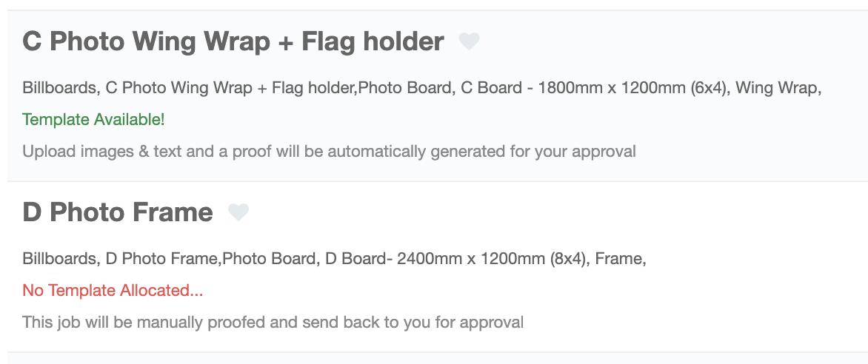Select the Upload images & text proof note
The image size is (868, 364).
pyautogui.click(x=329, y=151)
